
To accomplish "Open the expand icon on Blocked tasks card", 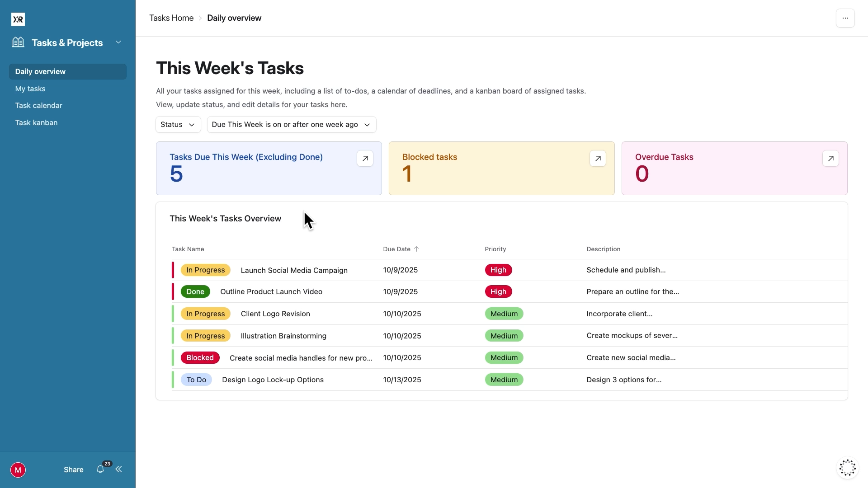I will click(598, 158).
